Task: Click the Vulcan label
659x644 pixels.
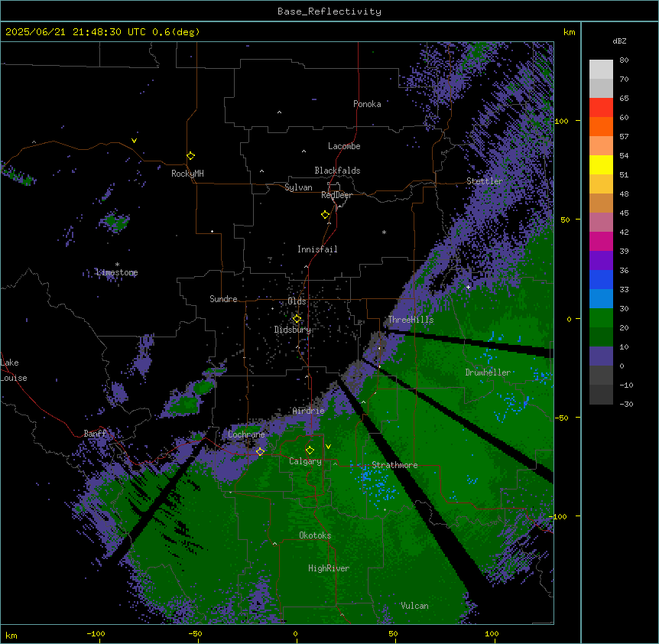Action: tap(414, 606)
